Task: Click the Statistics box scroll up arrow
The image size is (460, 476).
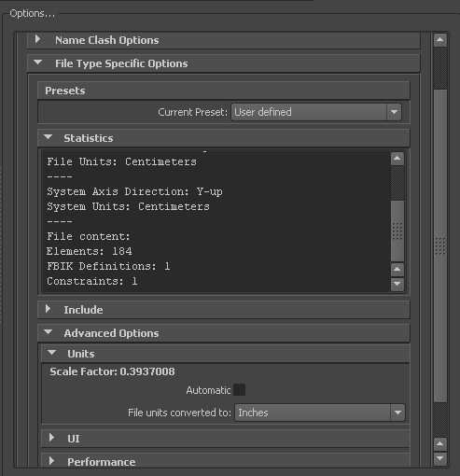Action: pyautogui.click(x=397, y=159)
